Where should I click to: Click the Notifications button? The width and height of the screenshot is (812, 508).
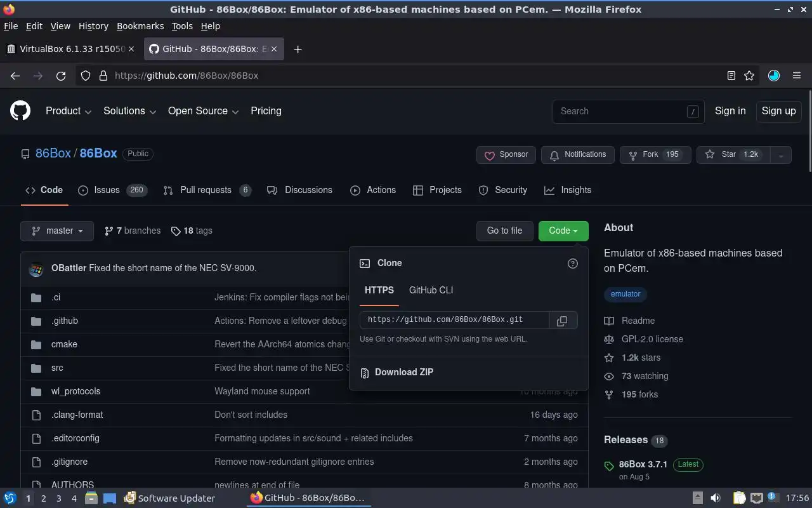[x=578, y=155]
